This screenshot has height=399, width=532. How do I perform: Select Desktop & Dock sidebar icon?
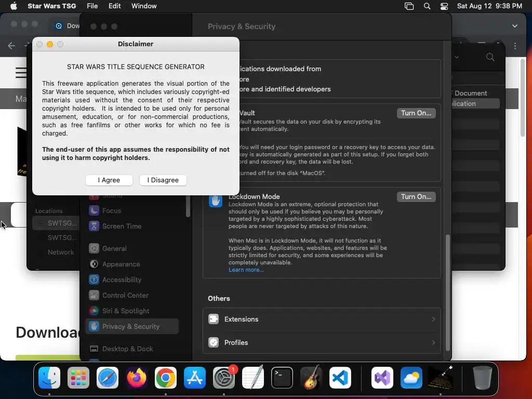tap(94, 349)
